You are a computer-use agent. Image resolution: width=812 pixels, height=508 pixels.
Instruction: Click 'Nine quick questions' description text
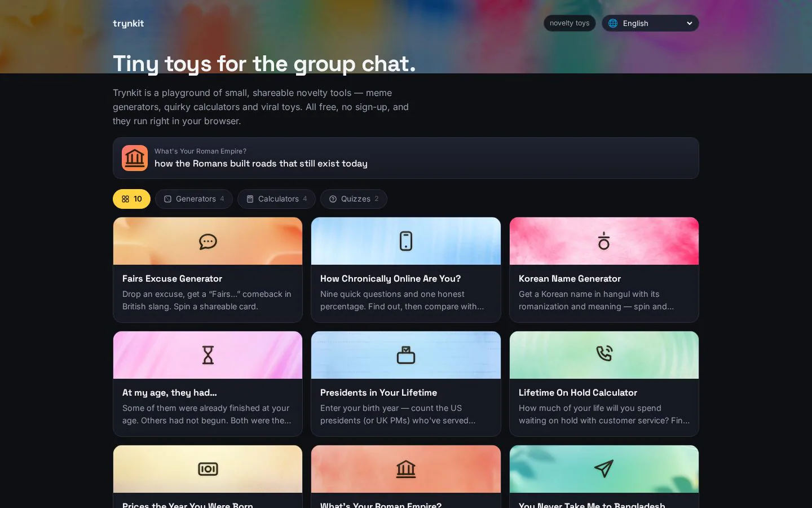(402, 300)
